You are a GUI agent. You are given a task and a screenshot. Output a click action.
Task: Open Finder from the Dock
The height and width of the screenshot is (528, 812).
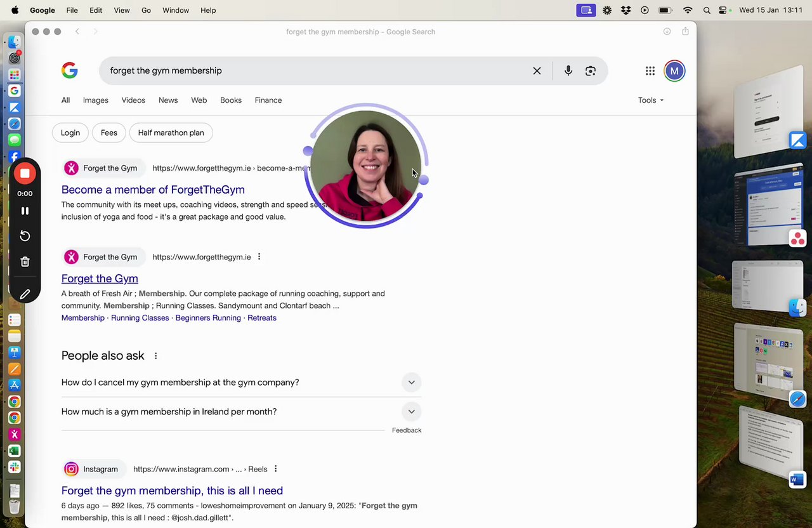14,42
